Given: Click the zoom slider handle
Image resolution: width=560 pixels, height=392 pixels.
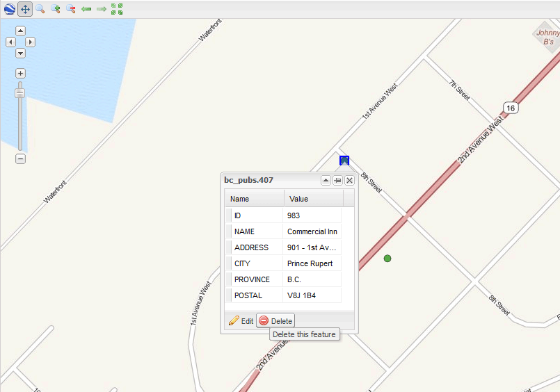Looking at the screenshot, I should [20, 93].
